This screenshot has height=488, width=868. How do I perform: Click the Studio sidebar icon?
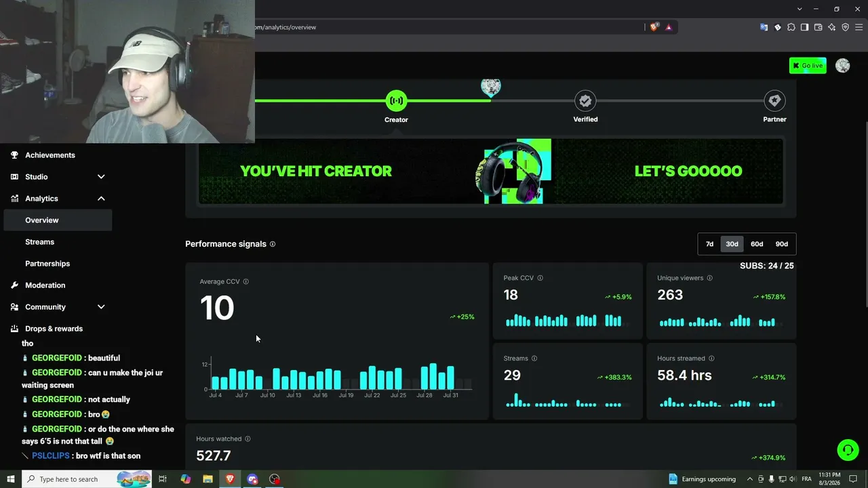[14, 177]
